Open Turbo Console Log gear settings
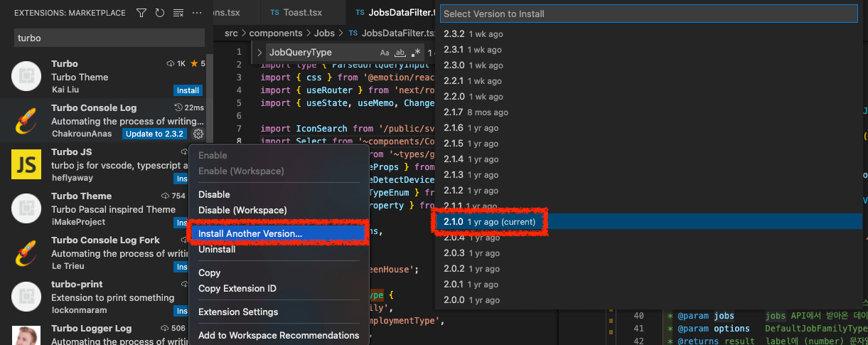The image size is (868, 345). coord(198,134)
